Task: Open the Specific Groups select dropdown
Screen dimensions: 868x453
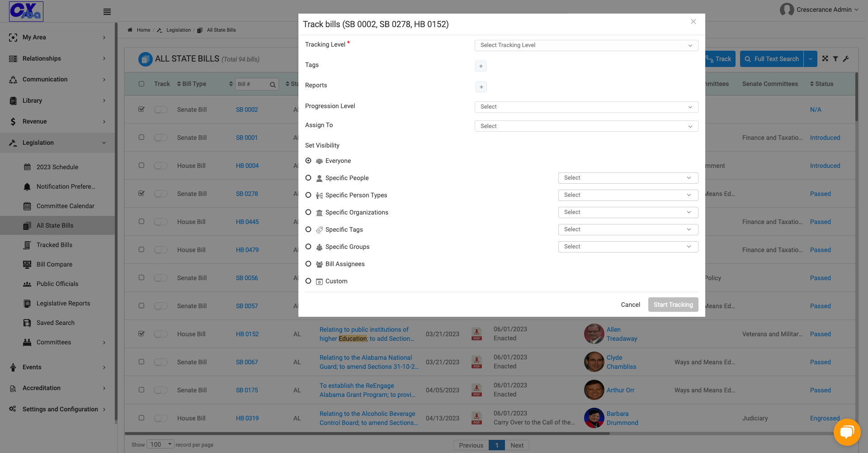Action: pos(628,247)
